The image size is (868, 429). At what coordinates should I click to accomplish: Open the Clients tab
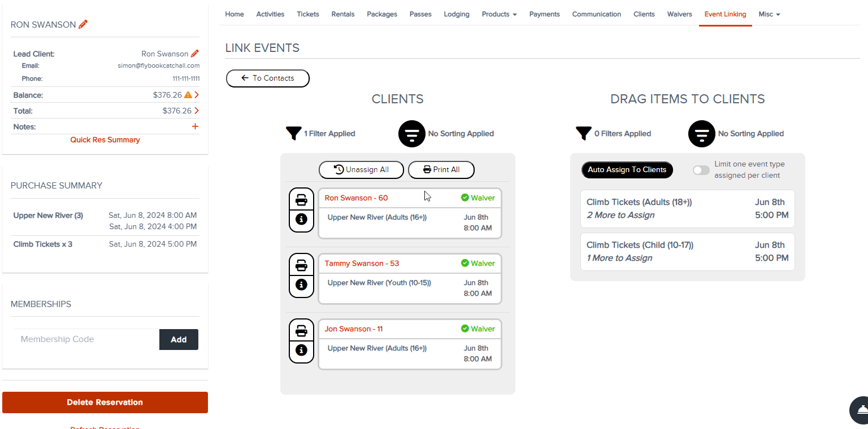point(644,14)
